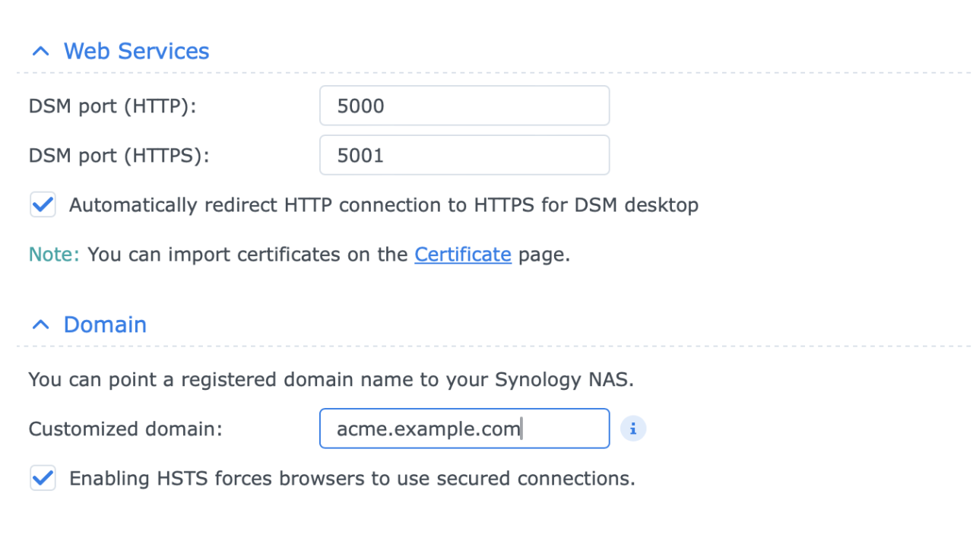Collapse the Web Services section chevron
973x560 pixels.
pos(40,51)
